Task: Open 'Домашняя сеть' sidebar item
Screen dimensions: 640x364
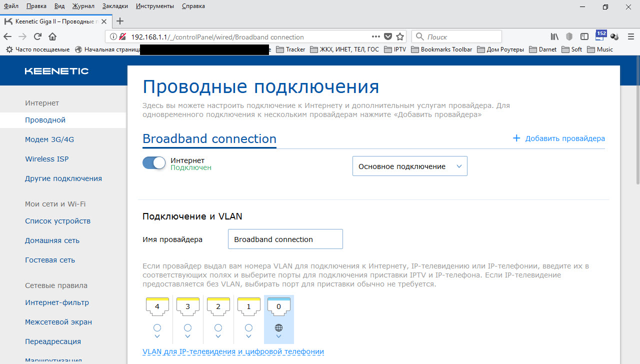Action: click(x=52, y=240)
